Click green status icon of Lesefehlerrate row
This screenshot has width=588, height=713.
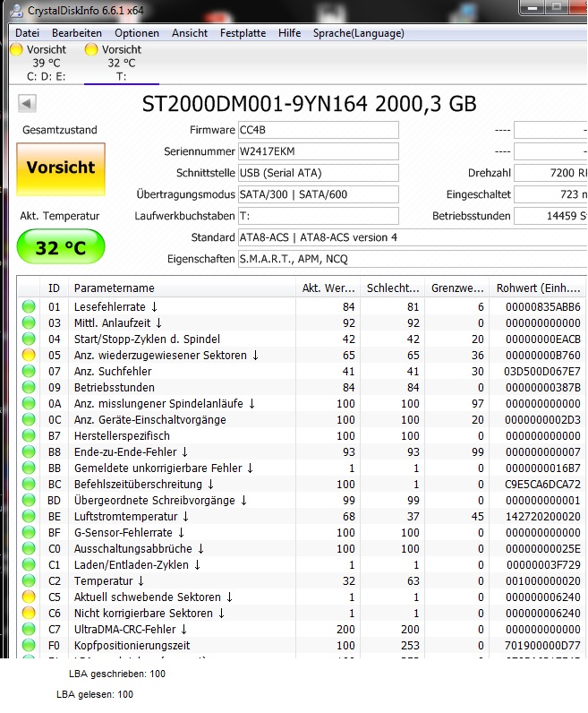(29, 307)
